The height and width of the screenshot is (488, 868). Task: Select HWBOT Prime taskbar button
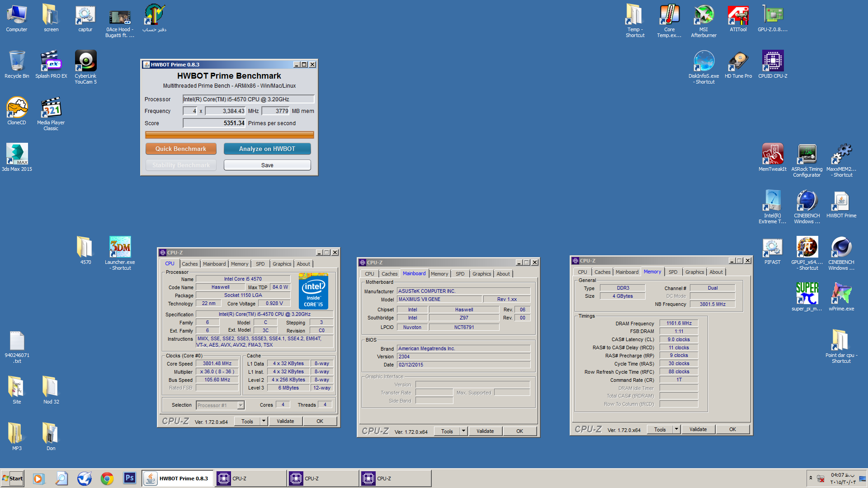(178, 479)
